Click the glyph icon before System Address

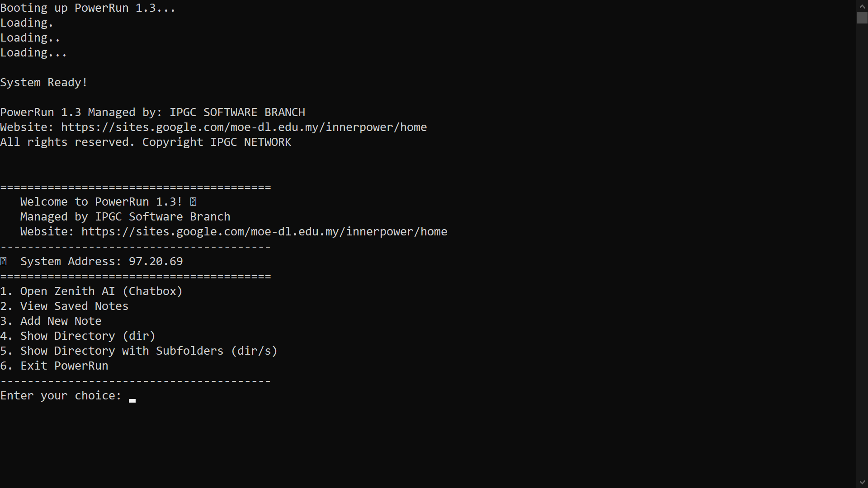pyautogui.click(x=4, y=262)
